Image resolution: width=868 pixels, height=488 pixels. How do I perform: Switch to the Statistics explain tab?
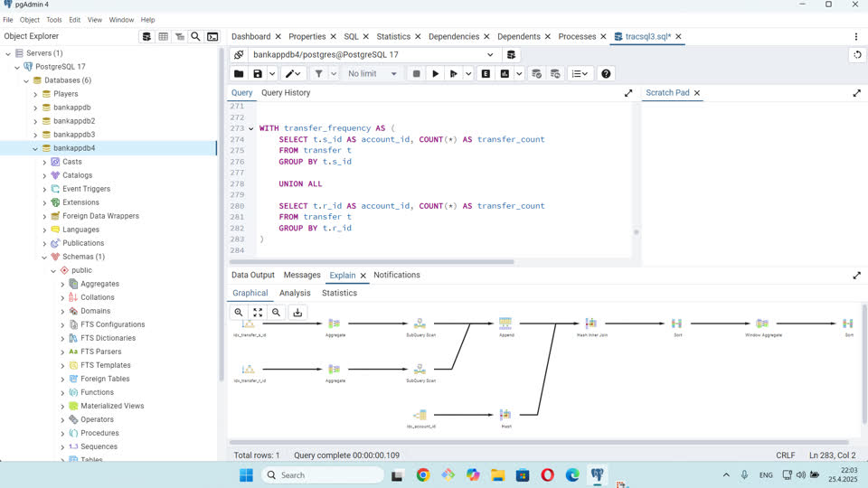point(339,293)
